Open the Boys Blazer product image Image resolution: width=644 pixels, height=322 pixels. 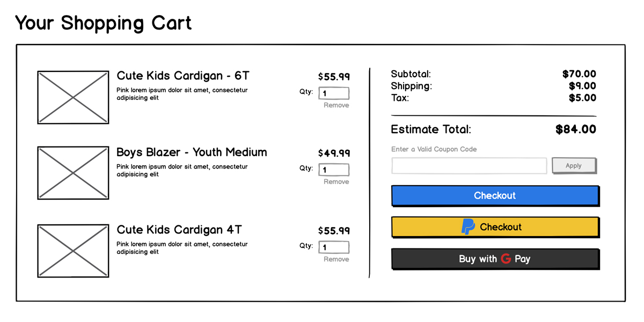pyautogui.click(x=73, y=173)
